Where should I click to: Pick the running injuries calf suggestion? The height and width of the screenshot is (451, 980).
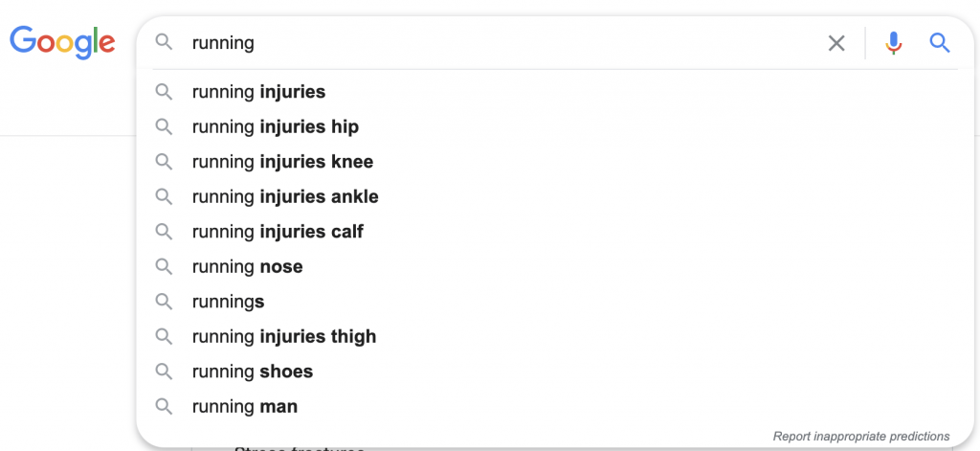555,232
